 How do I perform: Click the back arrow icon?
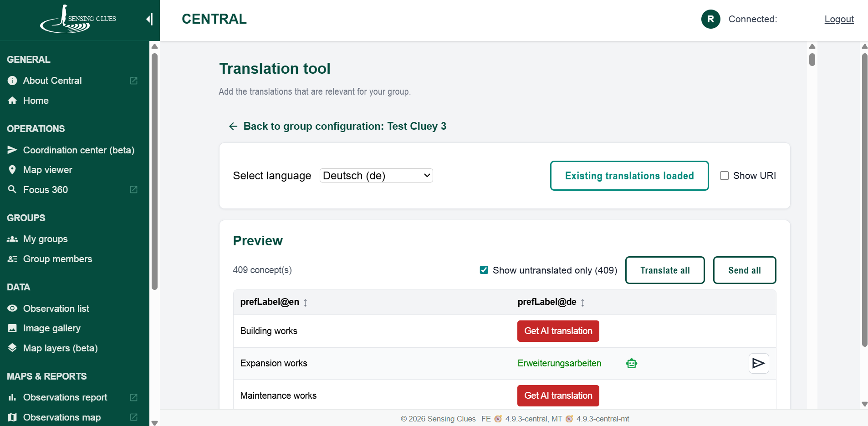[233, 126]
